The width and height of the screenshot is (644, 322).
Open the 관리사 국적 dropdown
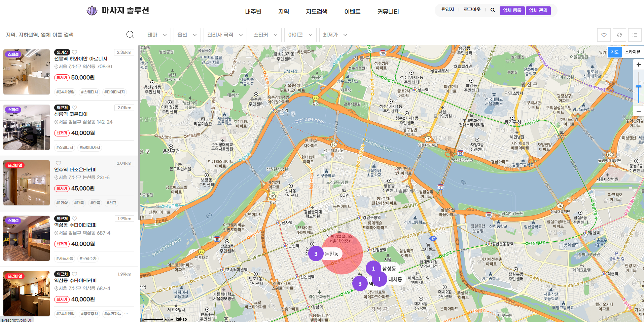click(225, 35)
